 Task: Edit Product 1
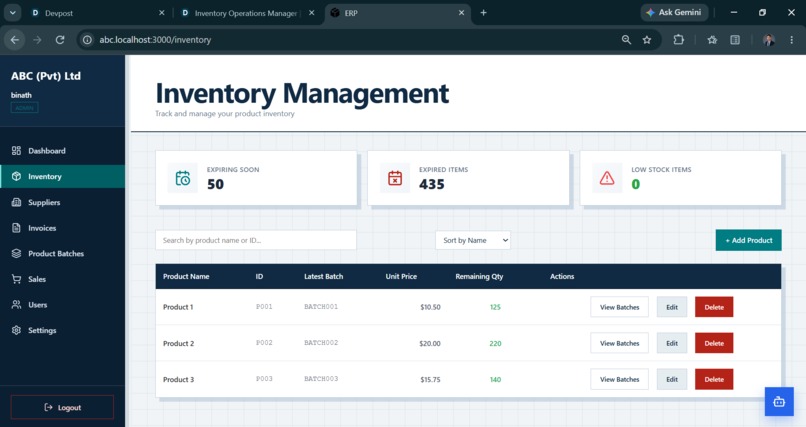[672, 307]
